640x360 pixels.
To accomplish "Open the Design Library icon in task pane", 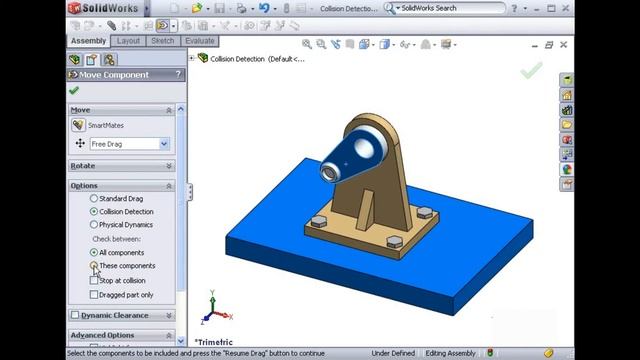I will pos(567,110).
